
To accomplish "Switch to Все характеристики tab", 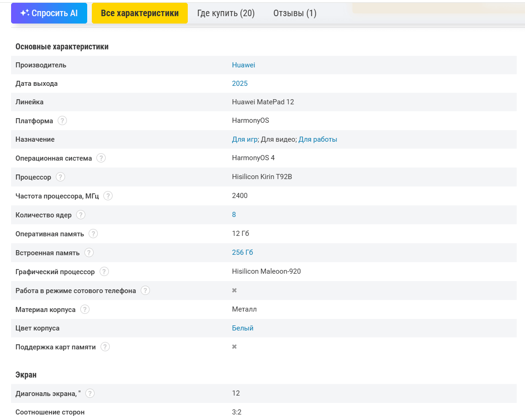I will pos(140,13).
